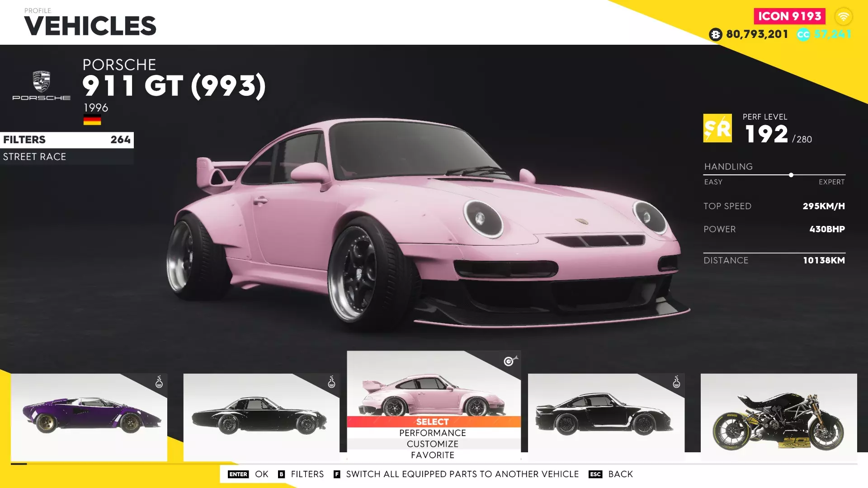Click the target icon on pink Porsche thumbnail
The image size is (868, 488).
(x=510, y=361)
